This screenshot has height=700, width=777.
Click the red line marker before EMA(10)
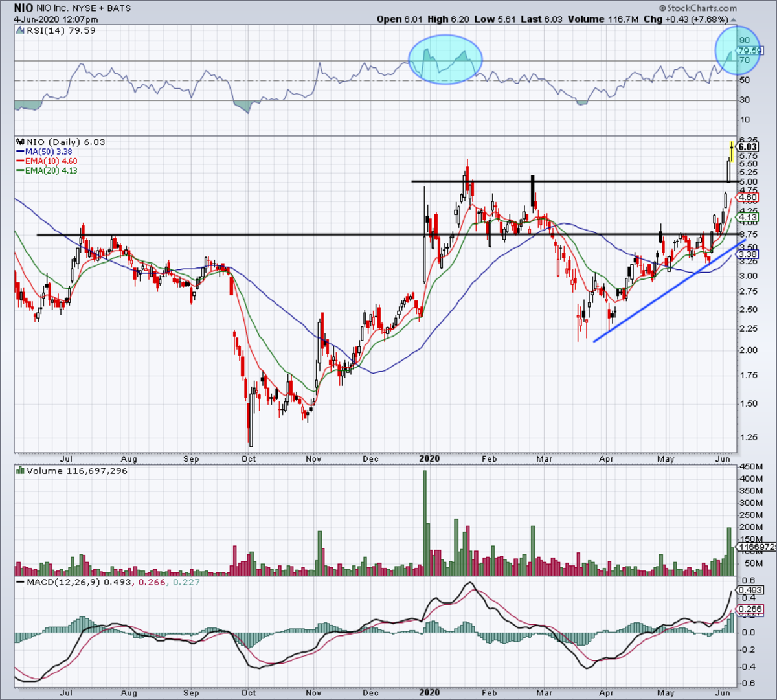coord(19,161)
